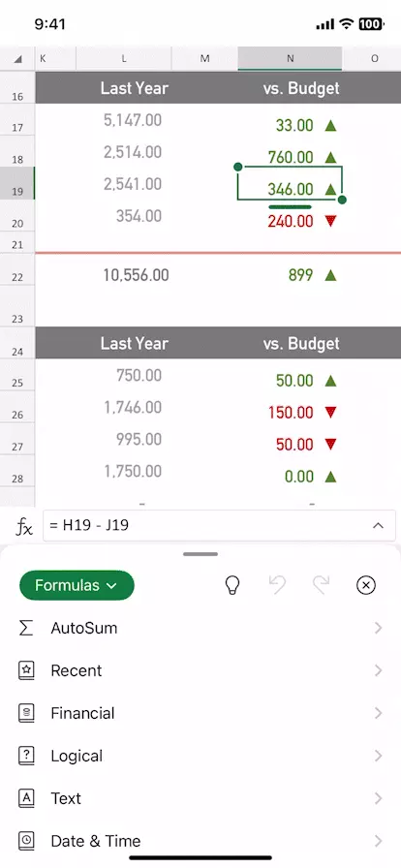Expand the formula bar with chevron

tap(378, 525)
